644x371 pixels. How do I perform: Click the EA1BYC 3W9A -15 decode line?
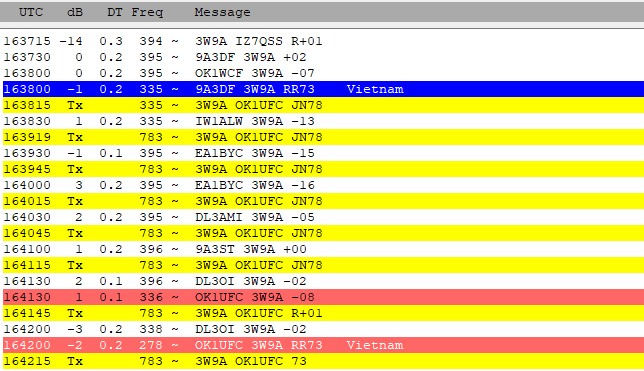(323, 153)
